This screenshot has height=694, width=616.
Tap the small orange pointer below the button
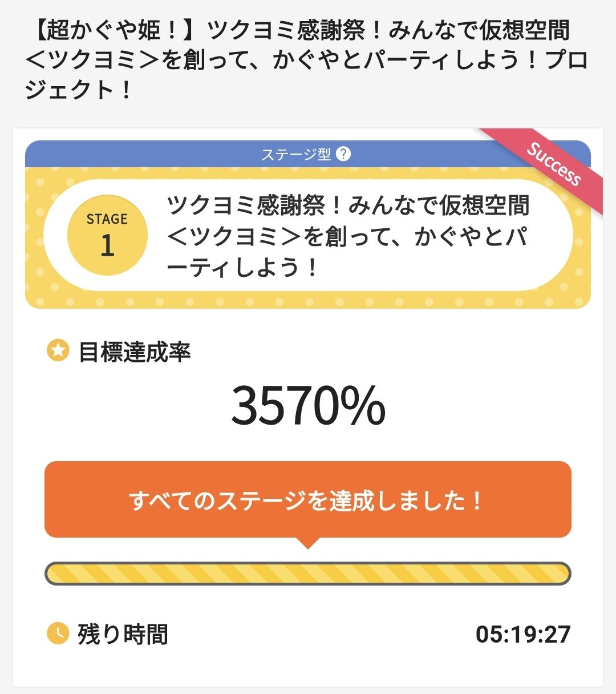308,543
